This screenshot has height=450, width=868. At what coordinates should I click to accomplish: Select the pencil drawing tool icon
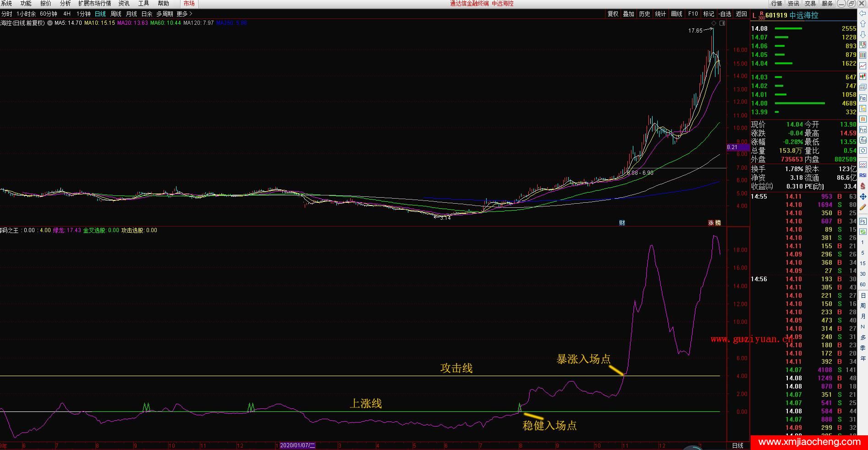pyautogui.click(x=863, y=207)
